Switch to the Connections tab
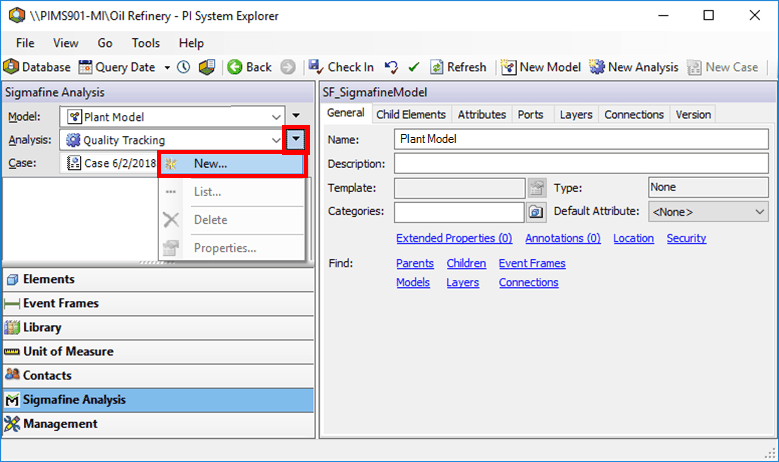Screen dimensions: 779x462 click(x=634, y=115)
